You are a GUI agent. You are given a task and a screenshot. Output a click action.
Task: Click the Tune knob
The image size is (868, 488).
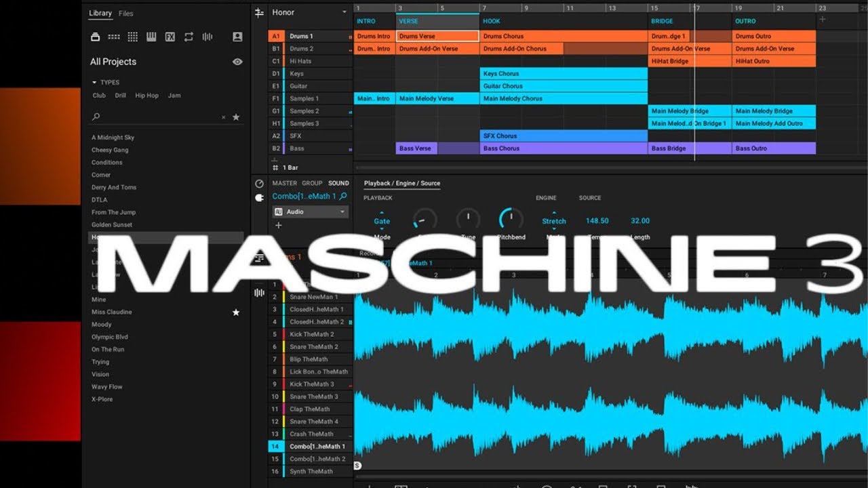pyautogui.click(x=467, y=219)
